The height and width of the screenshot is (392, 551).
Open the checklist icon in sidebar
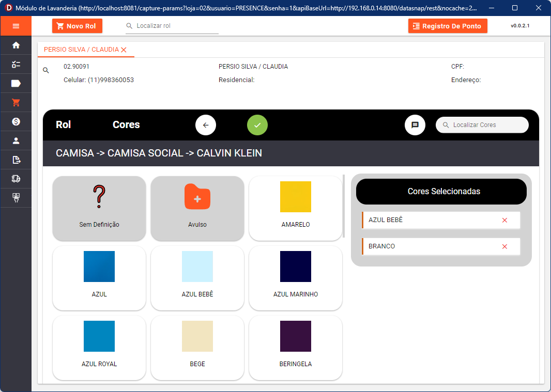(x=16, y=64)
